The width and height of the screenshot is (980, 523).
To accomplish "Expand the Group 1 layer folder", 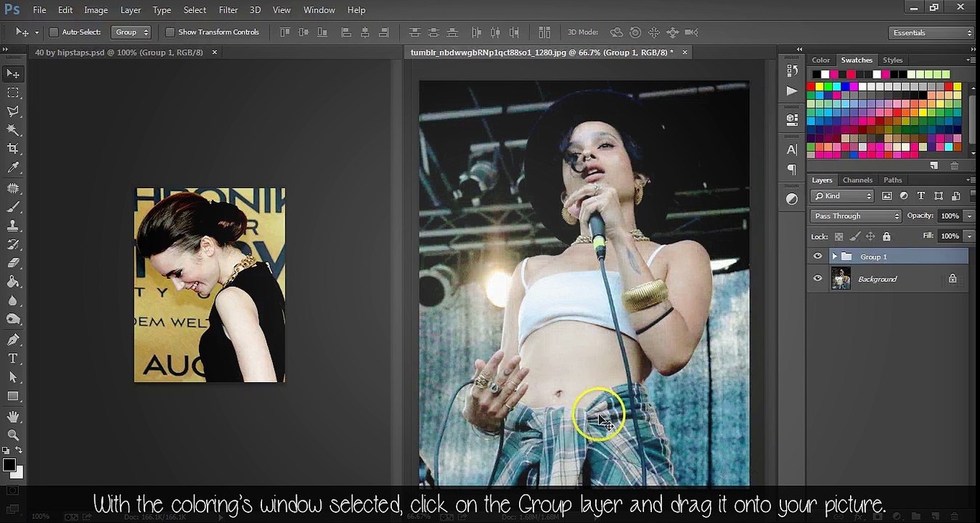I will click(x=835, y=256).
